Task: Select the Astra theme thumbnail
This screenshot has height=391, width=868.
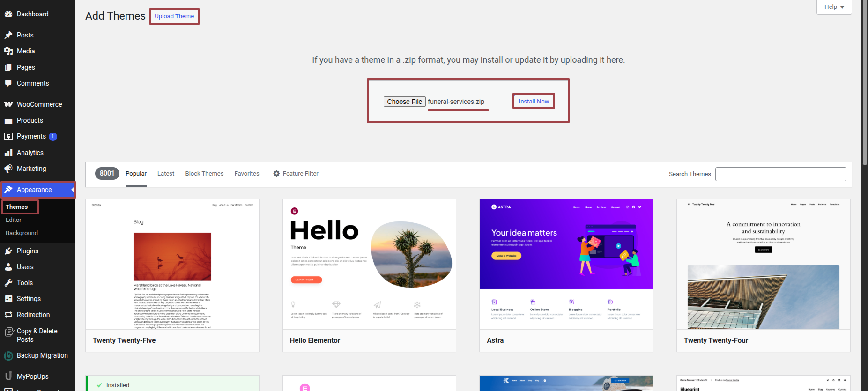Action: pos(566,264)
